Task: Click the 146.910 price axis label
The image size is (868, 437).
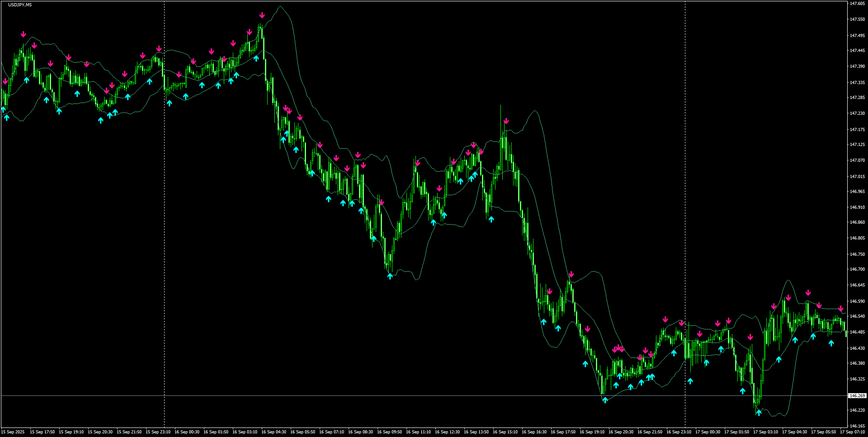Action: [857, 207]
